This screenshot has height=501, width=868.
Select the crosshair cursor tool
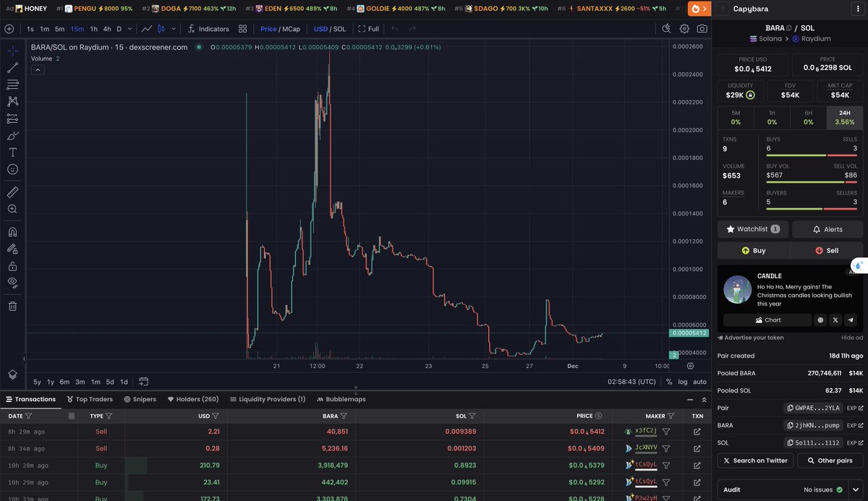point(12,51)
